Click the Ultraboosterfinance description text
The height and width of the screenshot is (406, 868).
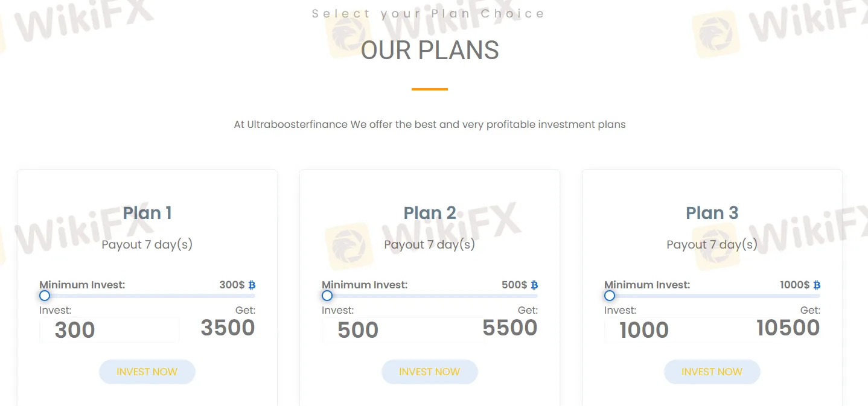click(430, 125)
